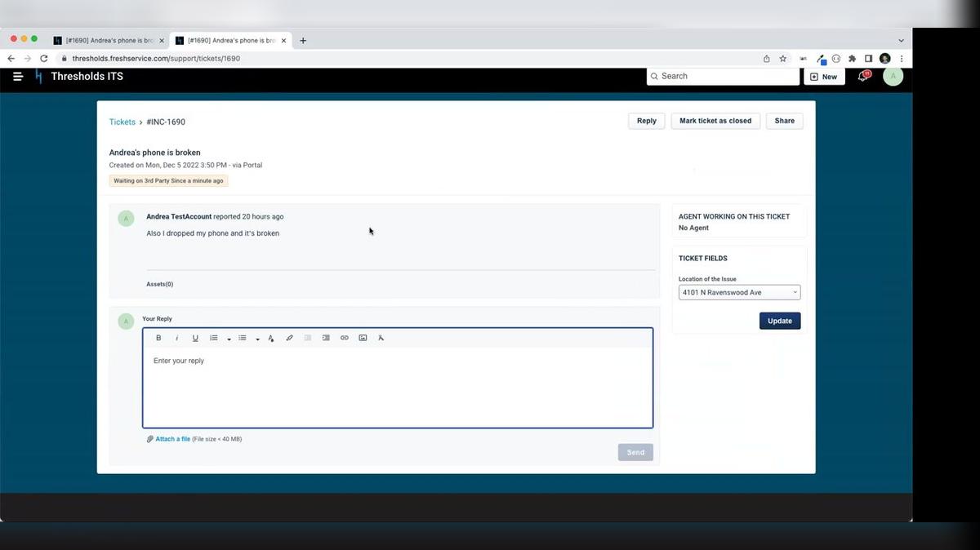The width and height of the screenshot is (980, 550).
Task: Clear formatting in the reply editor
Action: tap(381, 338)
